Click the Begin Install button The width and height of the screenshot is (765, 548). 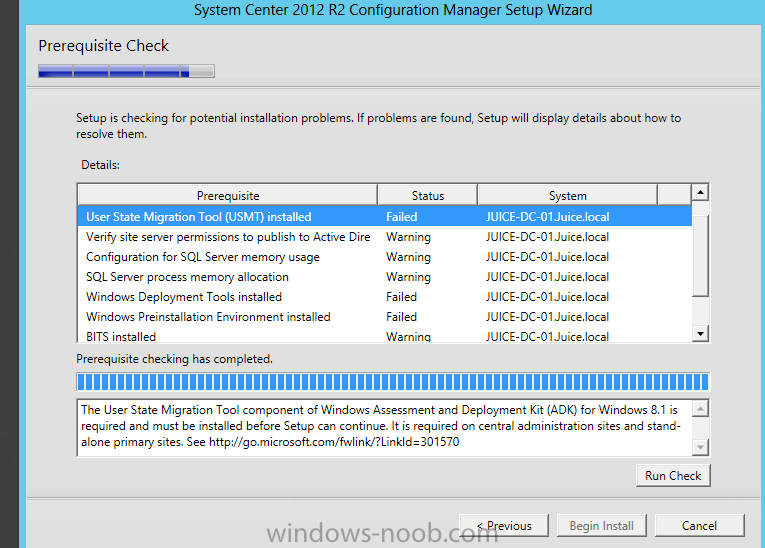[x=601, y=526]
